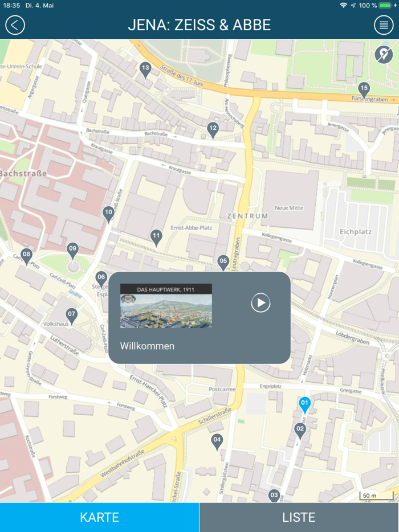399x532 pixels.
Task: Tap the Ernst-Abbe-Platz label
Action: pos(191,228)
